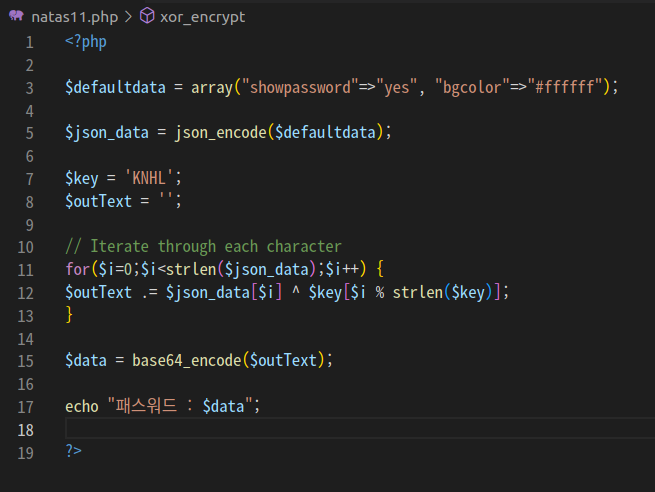Click $json_data[$i] on line 12
The height and width of the screenshot is (492, 655).
224,292
